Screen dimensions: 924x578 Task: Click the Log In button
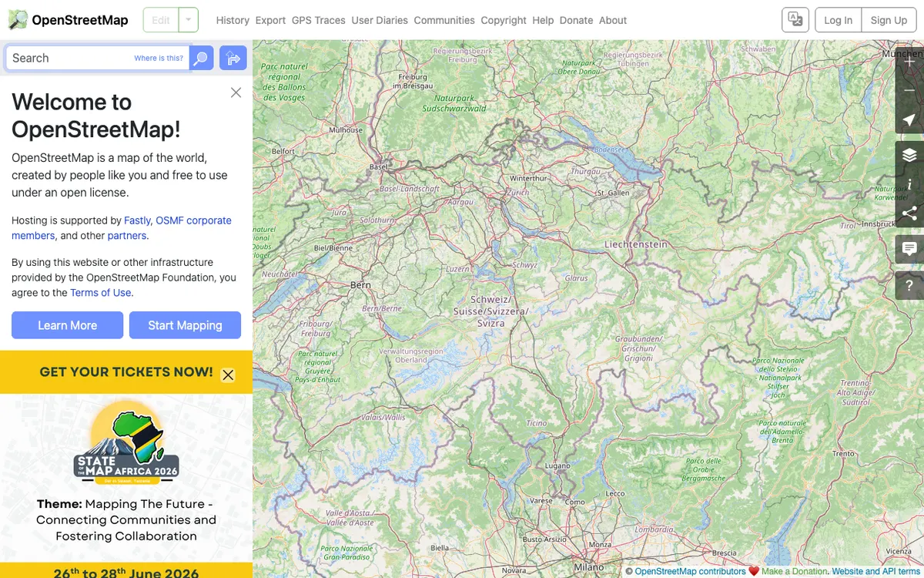coord(838,20)
